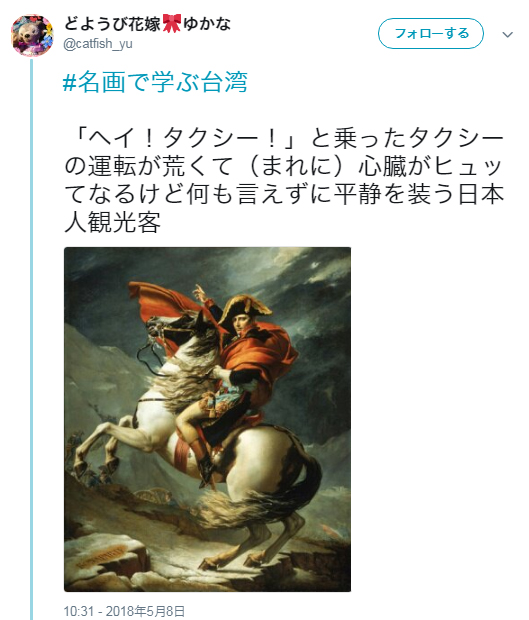Screen dimensions: 529x620
Task: Click the フォローする follow button
Action: [431, 34]
